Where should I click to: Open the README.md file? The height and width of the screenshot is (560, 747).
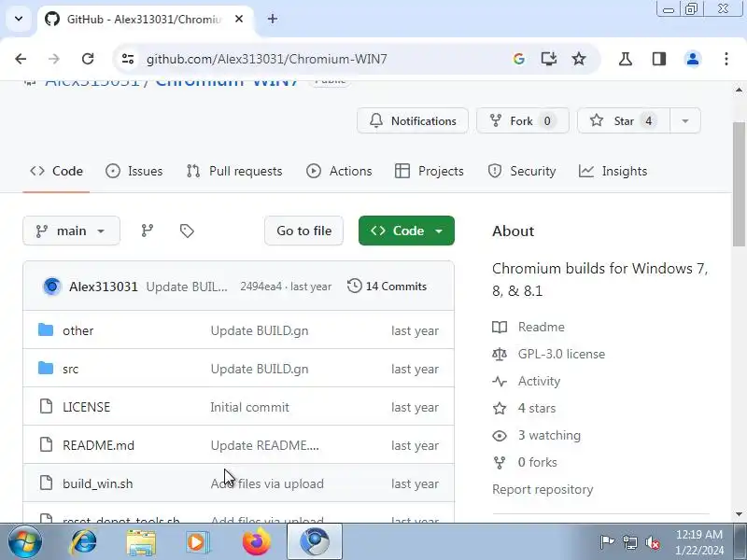point(99,445)
